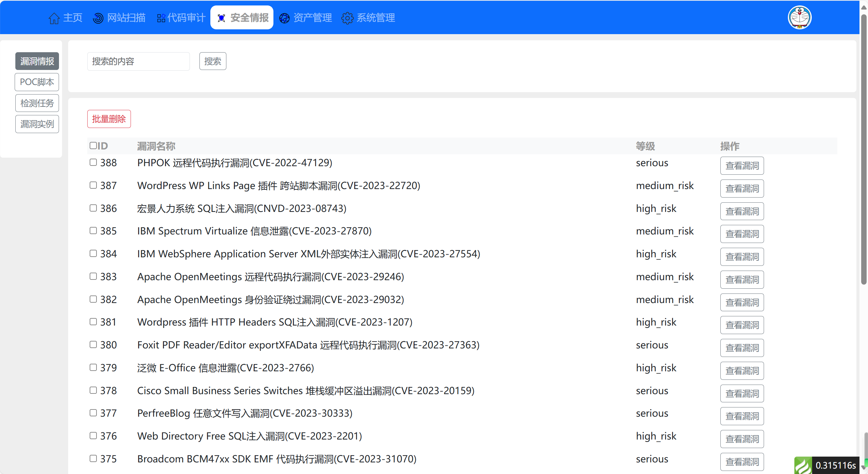This screenshot has width=868, height=474.
Task: Click medium_risk level of row 385
Action: coord(665,231)
